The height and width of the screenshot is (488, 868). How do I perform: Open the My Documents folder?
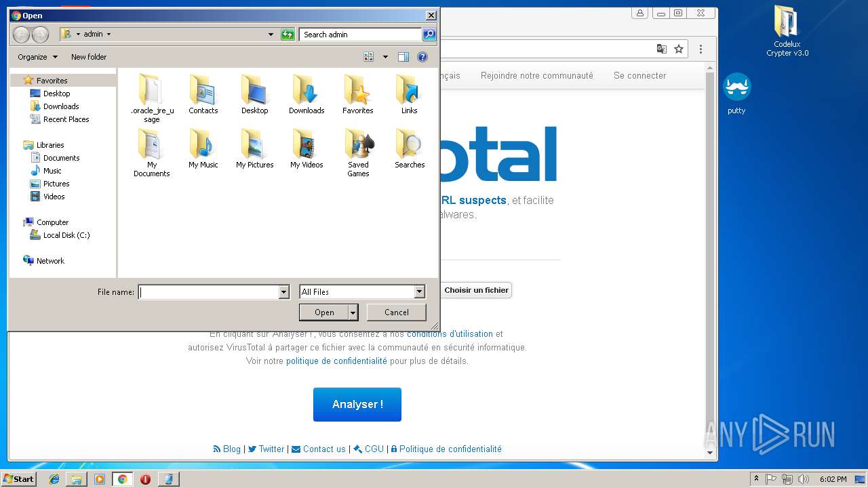pyautogui.click(x=152, y=152)
